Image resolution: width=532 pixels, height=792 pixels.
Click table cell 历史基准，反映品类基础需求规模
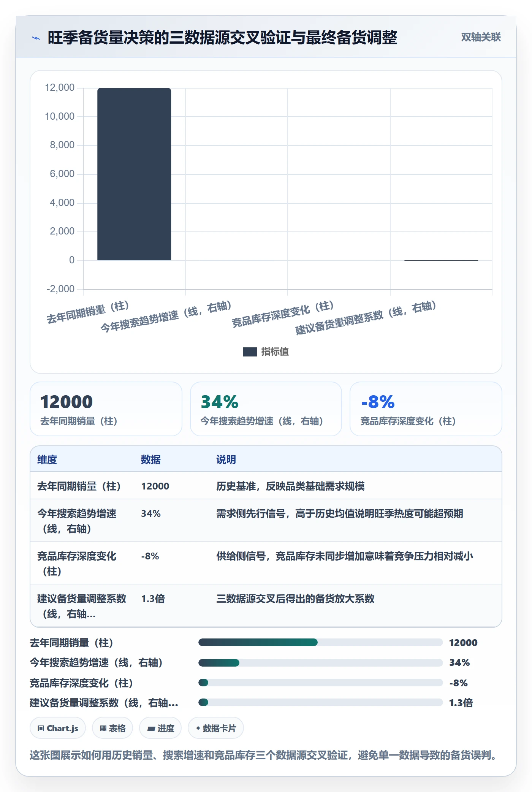(290, 486)
